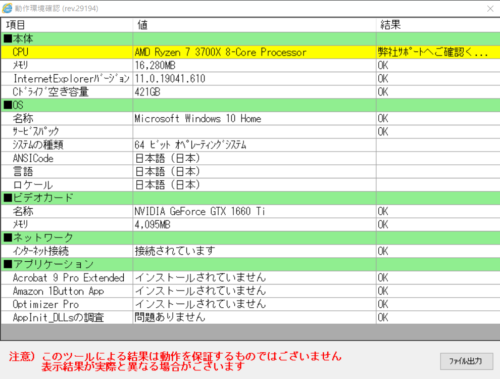Click OK result in インターネット接続 row
Image resolution: width=500 pixels, height=379 pixels.
383,251
